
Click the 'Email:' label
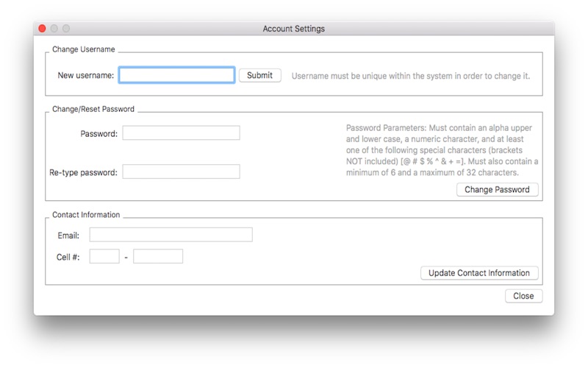tap(68, 236)
